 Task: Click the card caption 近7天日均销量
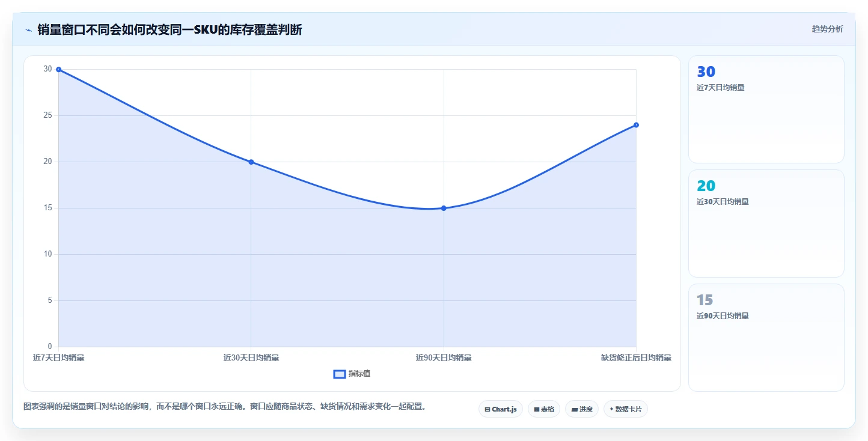coord(721,88)
